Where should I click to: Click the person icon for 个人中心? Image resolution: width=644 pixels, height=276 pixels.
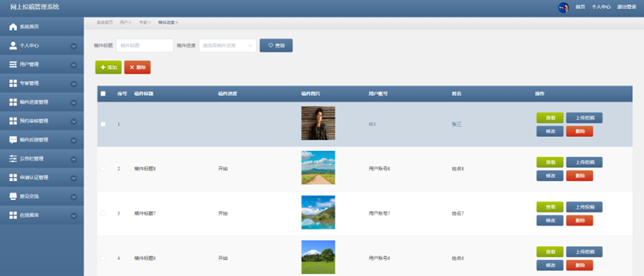tap(13, 45)
